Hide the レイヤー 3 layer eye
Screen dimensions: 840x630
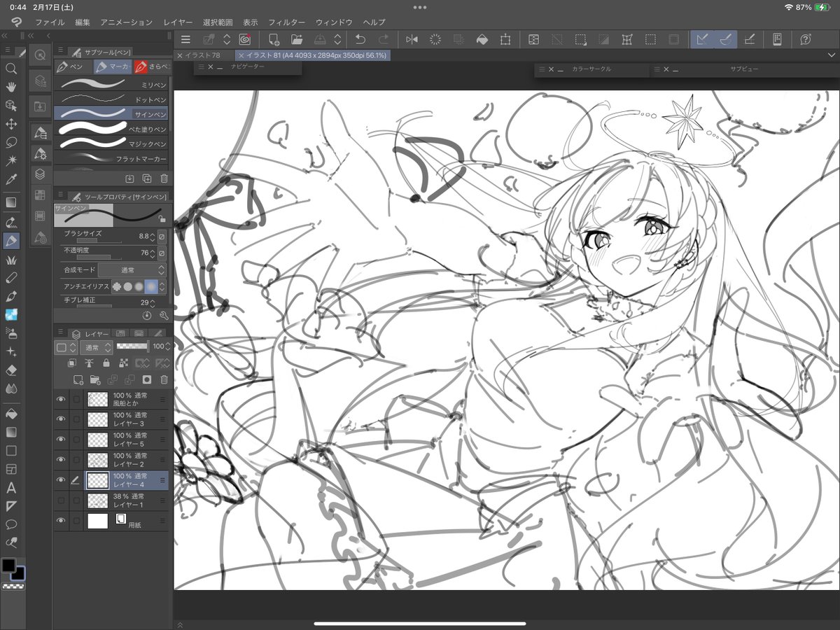click(61, 419)
